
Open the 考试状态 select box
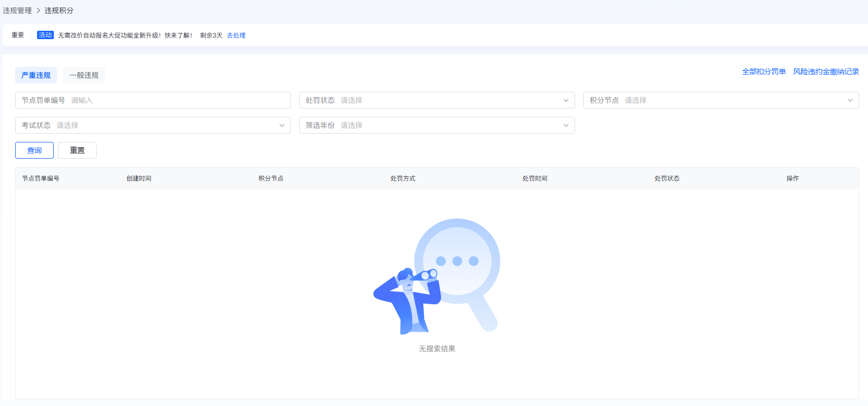click(153, 125)
